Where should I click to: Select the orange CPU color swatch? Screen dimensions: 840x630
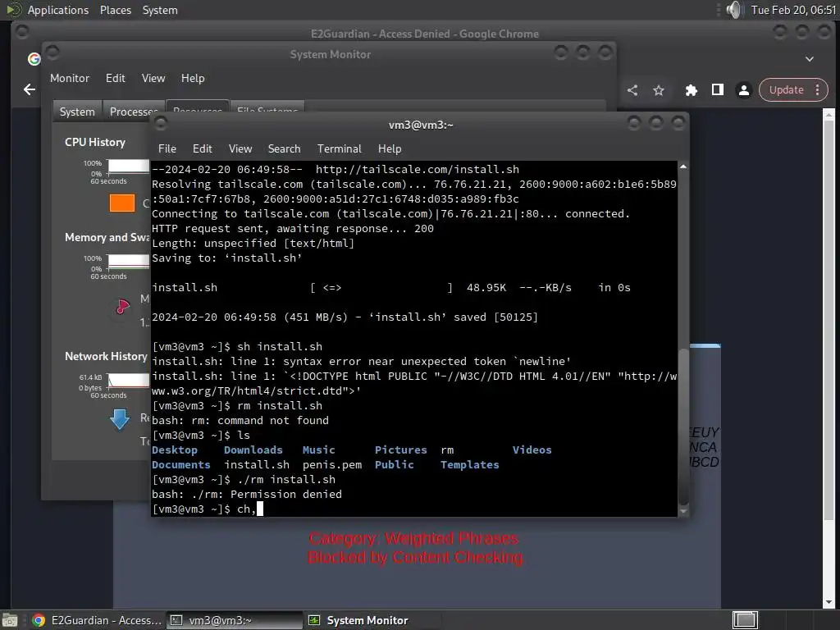tap(122, 203)
